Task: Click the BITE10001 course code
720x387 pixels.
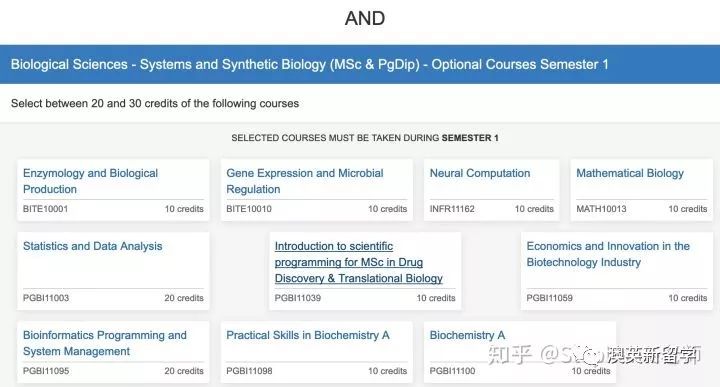Action: coord(45,209)
